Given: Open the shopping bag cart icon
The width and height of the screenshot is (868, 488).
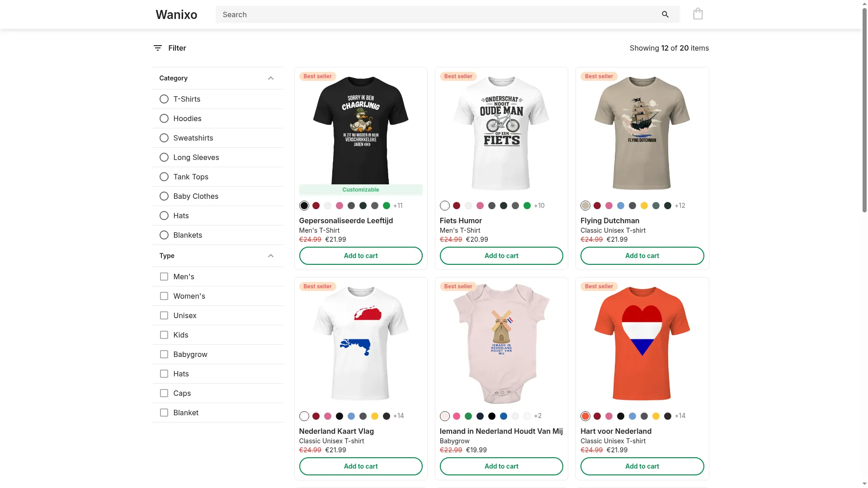Looking at the screenshot, I should (x=698, y=14).
